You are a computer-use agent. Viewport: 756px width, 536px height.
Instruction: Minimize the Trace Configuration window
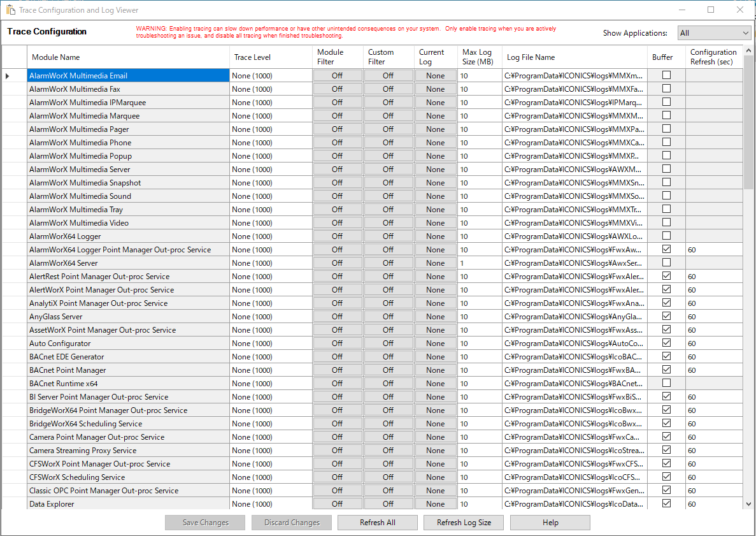coord(682,10)
